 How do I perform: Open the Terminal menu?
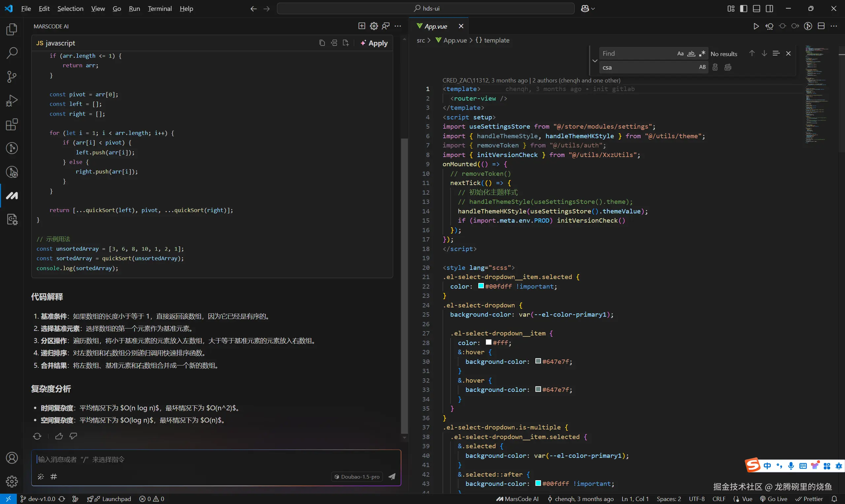pyautogui.click(x=160, y=9)
